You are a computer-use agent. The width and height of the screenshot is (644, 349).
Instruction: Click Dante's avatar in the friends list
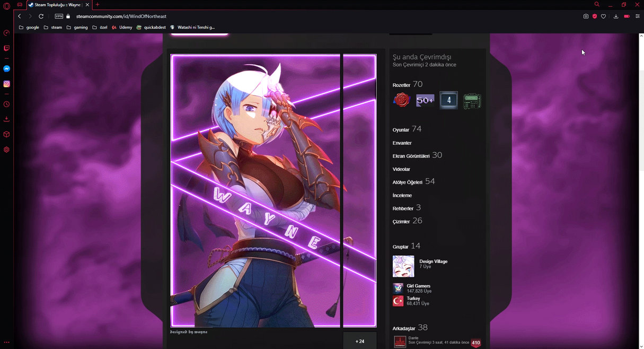tap(399, 342)
